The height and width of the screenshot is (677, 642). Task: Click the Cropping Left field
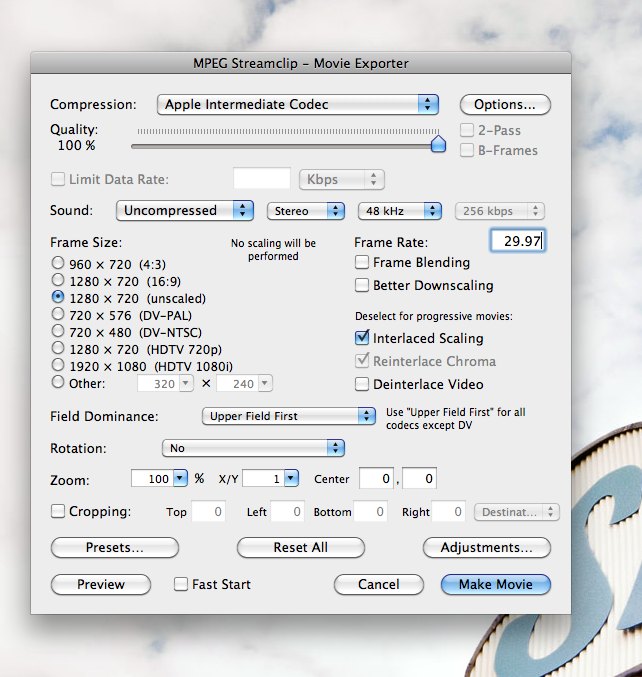click(288, 512)
